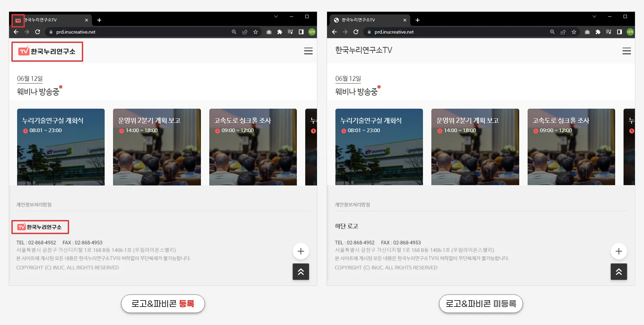The height and width of the screenshot is (325, 644).
Task: Close the 한국누리연구소TV tab in right browser
Action: coord(405,20)
